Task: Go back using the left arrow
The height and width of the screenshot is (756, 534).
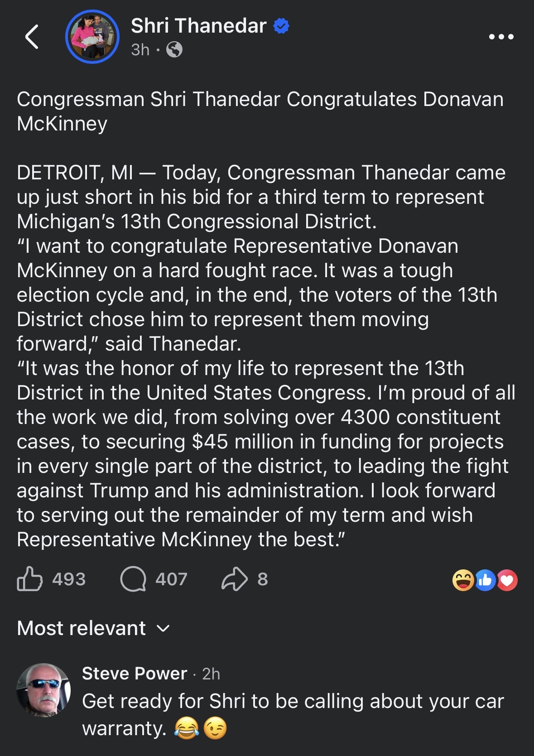Action: 32,37
